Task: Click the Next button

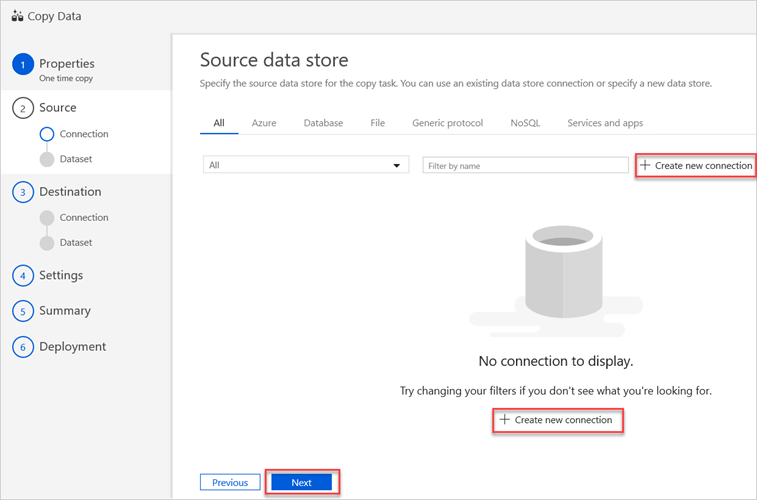Action: (x=301, y=482)
